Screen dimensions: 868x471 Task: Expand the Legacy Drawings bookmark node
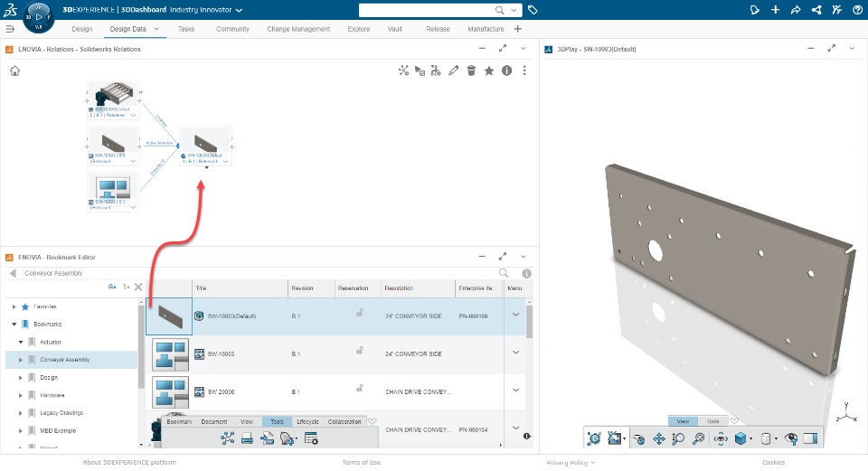21,413
